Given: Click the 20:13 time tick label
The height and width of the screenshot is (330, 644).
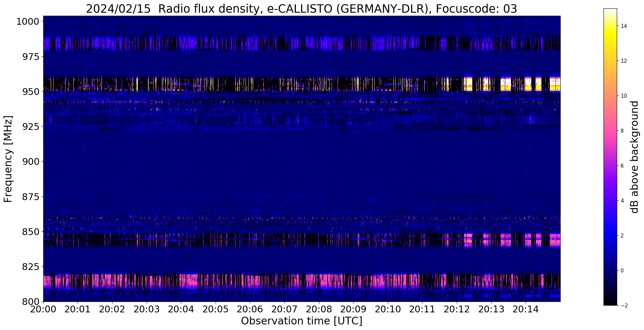Looking at the screenshot, I should click(x=491, y=309).
